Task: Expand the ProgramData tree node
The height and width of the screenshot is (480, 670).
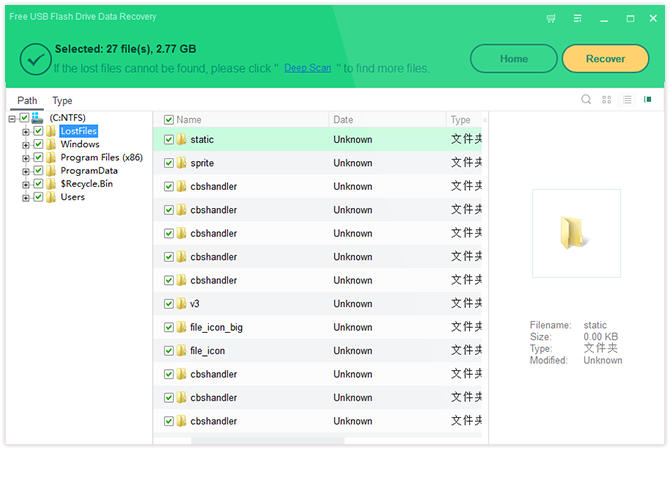Action: click(26, 171)
